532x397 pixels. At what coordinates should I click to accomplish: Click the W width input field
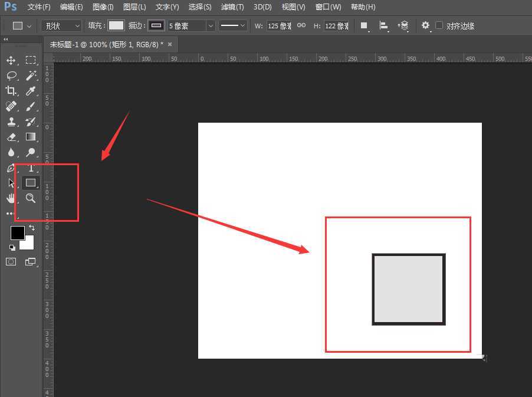click(x=278, y=26)
